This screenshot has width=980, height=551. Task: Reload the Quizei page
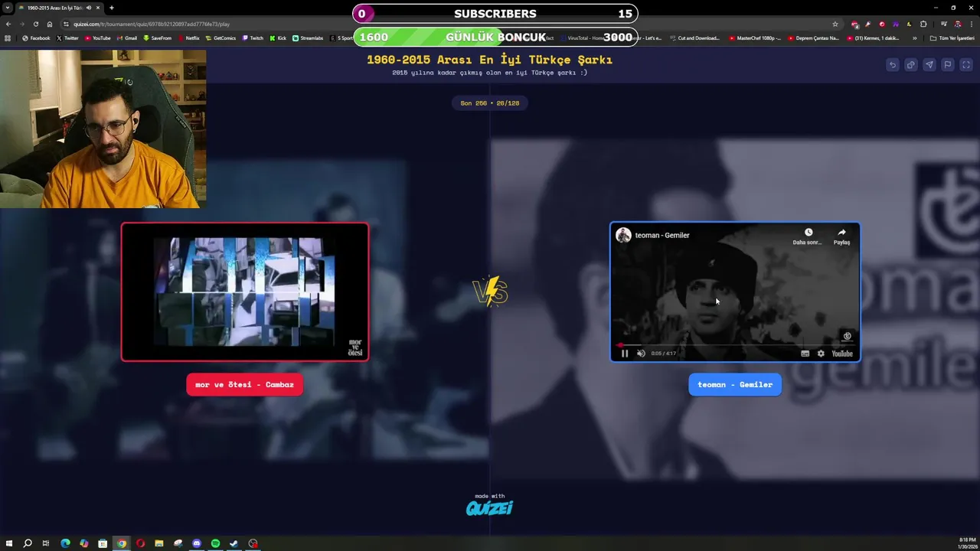(x=35, y=24)
